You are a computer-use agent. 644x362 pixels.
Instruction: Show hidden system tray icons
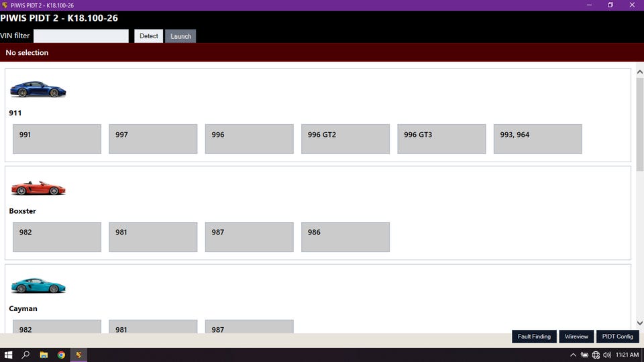pyautogui.click(x=573, y=355)
